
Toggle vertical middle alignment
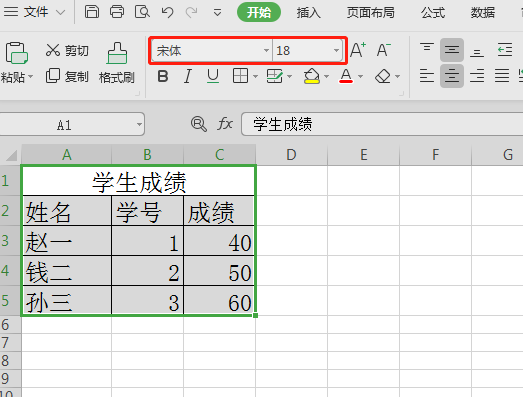pyautogui.click(x=452, y=50)
